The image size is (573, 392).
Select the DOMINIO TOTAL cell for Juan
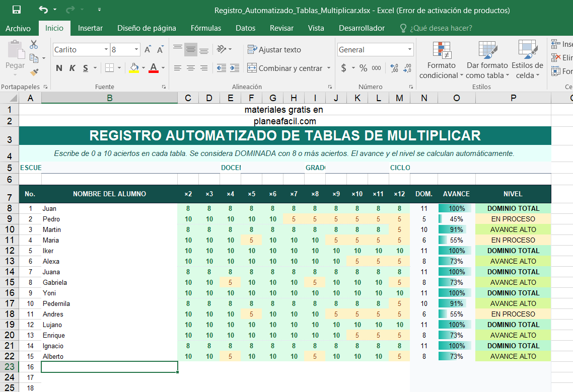pyautogui.click(x=513, y=208)
